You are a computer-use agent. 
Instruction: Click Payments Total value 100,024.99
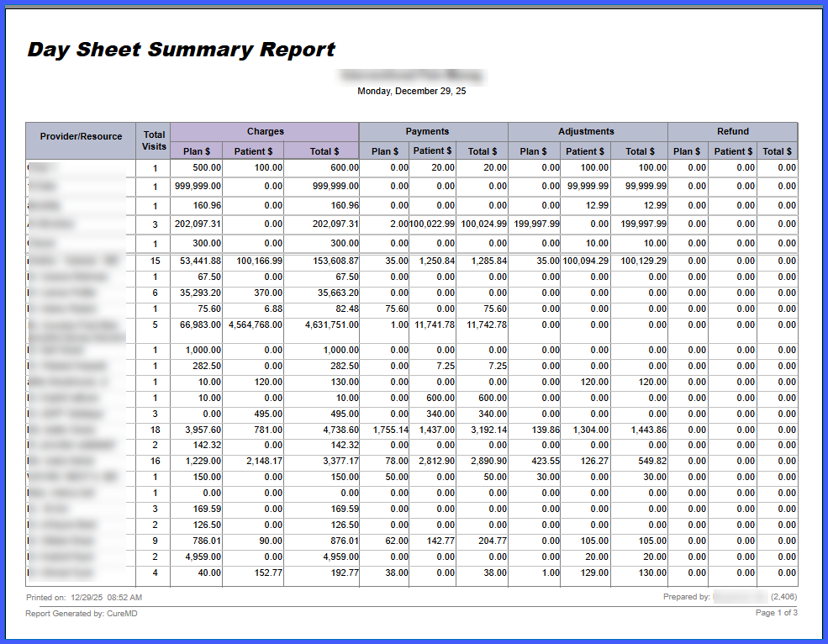483,224
